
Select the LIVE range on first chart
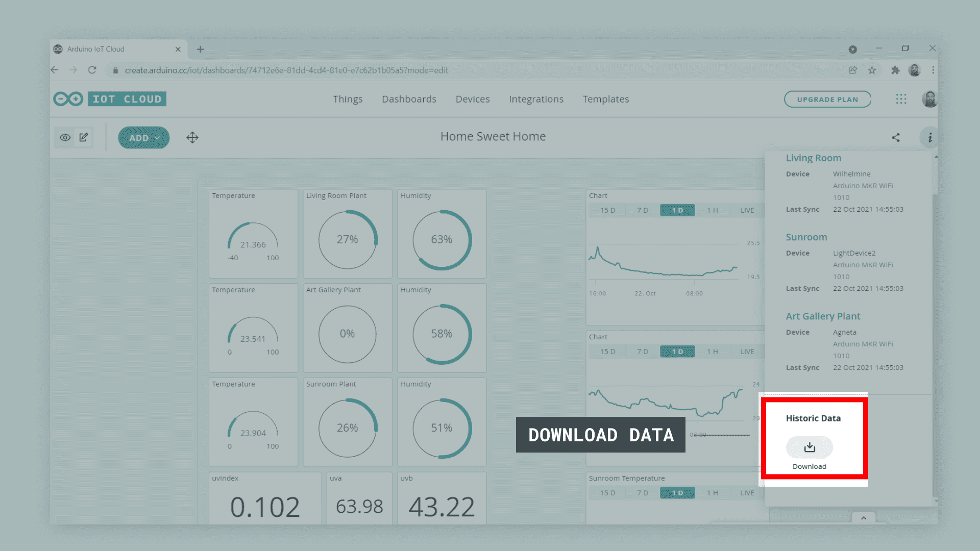[x=747, y=210]
